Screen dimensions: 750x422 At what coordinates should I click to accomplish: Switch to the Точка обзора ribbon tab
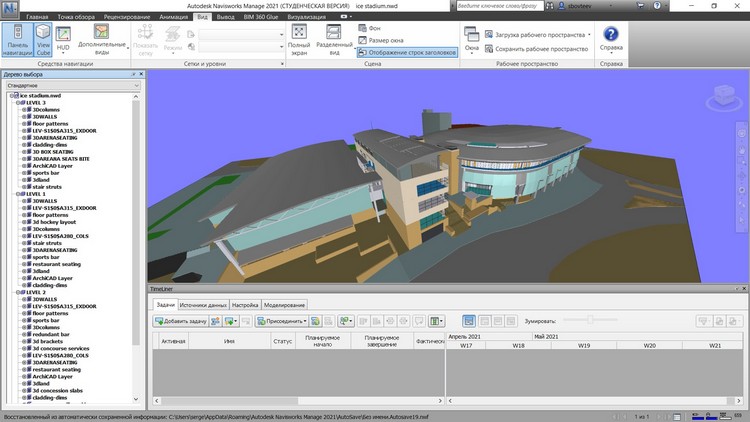click(76, 17)
